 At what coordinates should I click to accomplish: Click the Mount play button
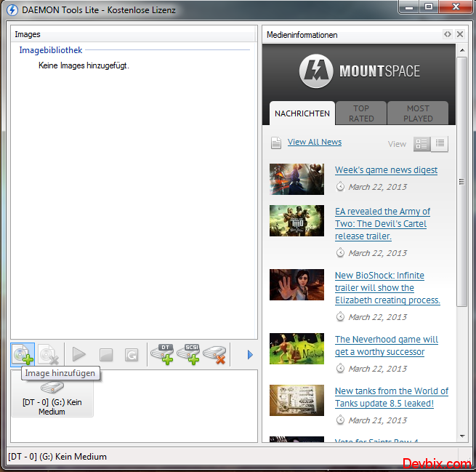pos(79,354)
